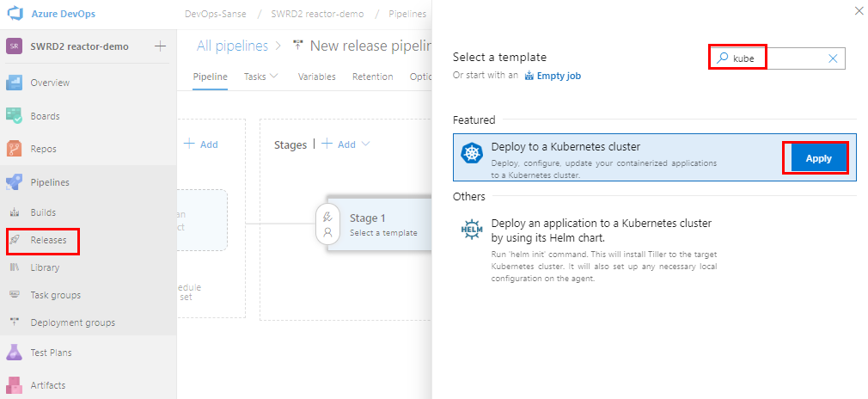Switch to the Retention tab
Viewport: 868px width, 399px height.
pyautogui.click(x=373, y=77)
